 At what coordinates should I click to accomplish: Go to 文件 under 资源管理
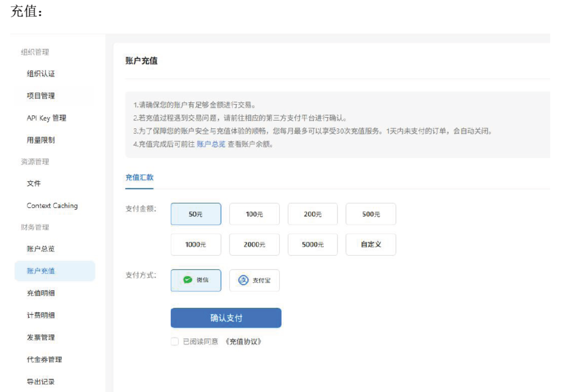click(34, 184)
